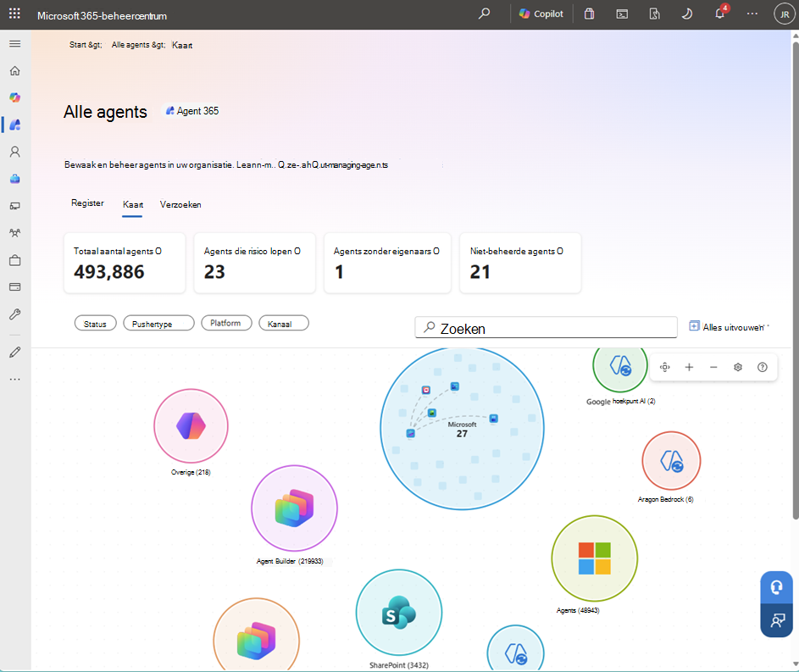Show all sidebar items ellipsis
The height and width of the screenshot is (672, 799).
pyautogui.click(x=14, y=379)
